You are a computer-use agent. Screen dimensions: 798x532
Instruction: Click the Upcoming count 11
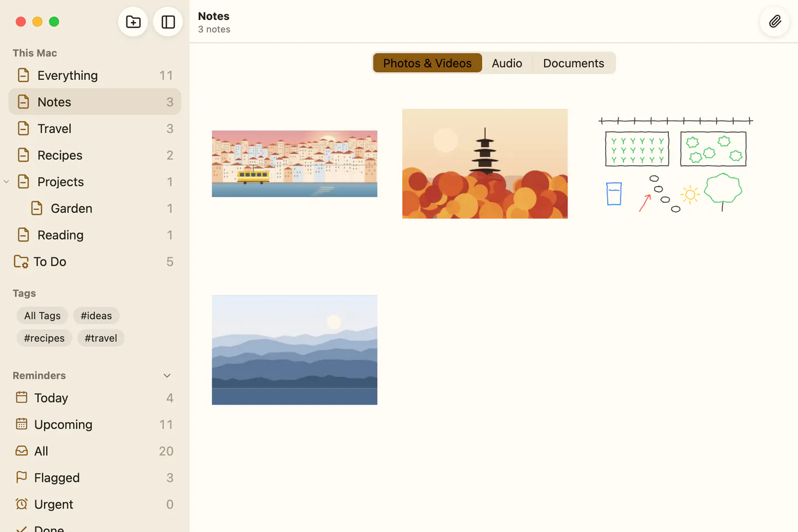(x=166, y=424)
